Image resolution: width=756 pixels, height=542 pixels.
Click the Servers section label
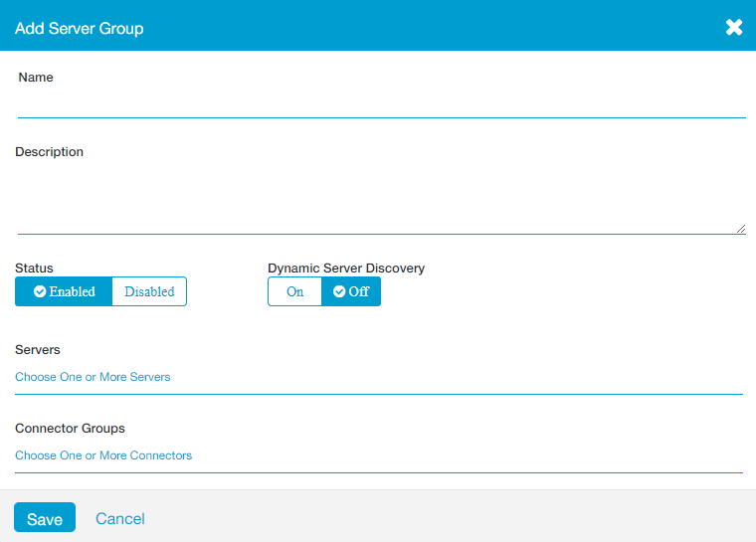pyautogui.click(x=38, y=350)
